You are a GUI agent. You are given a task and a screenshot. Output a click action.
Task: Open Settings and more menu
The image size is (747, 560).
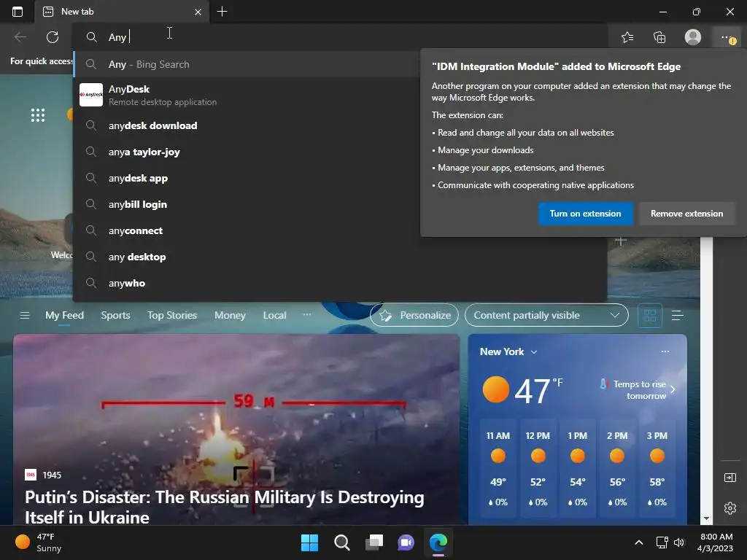[x=727, y=37]
